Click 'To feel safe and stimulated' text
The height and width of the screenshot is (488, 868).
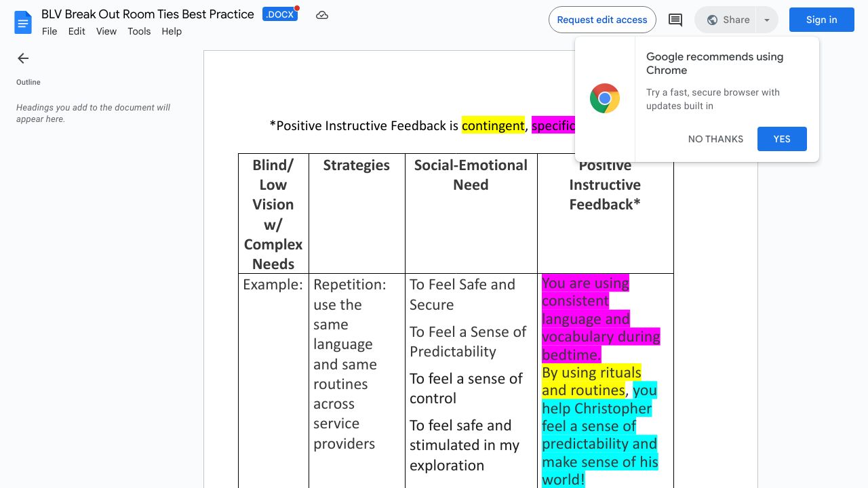pyautogui.click(x=465, y=445)
